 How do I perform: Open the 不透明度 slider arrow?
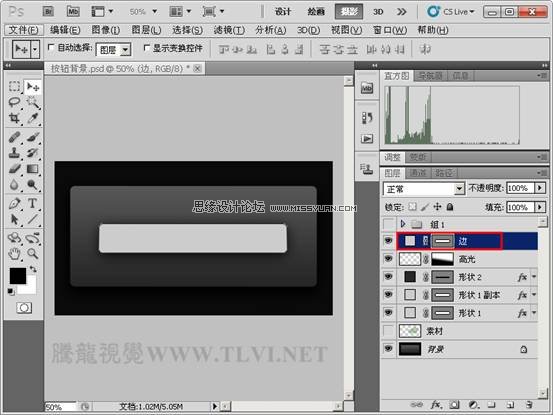pos(540,188)
